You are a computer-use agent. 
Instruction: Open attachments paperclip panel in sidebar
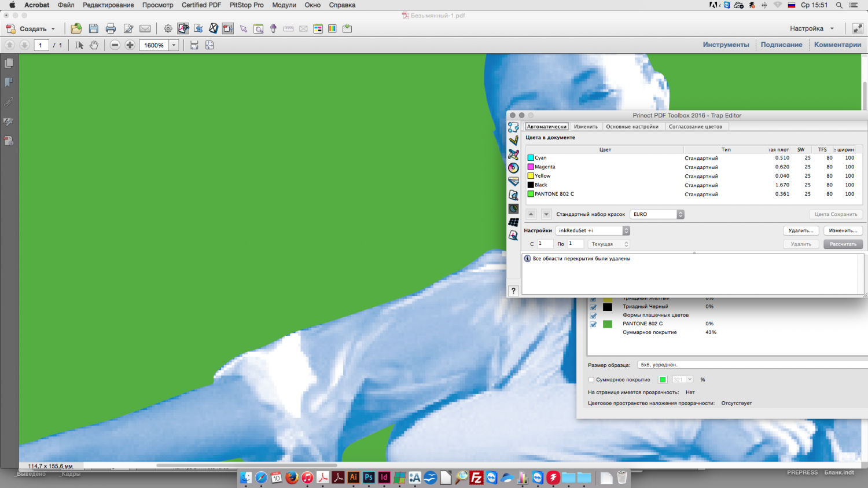9,102
